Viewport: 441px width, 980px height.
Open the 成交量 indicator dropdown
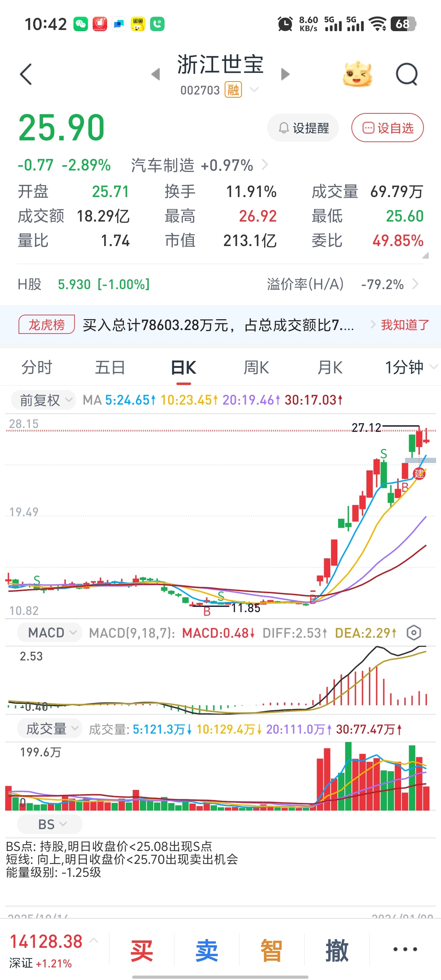(49, 729)
